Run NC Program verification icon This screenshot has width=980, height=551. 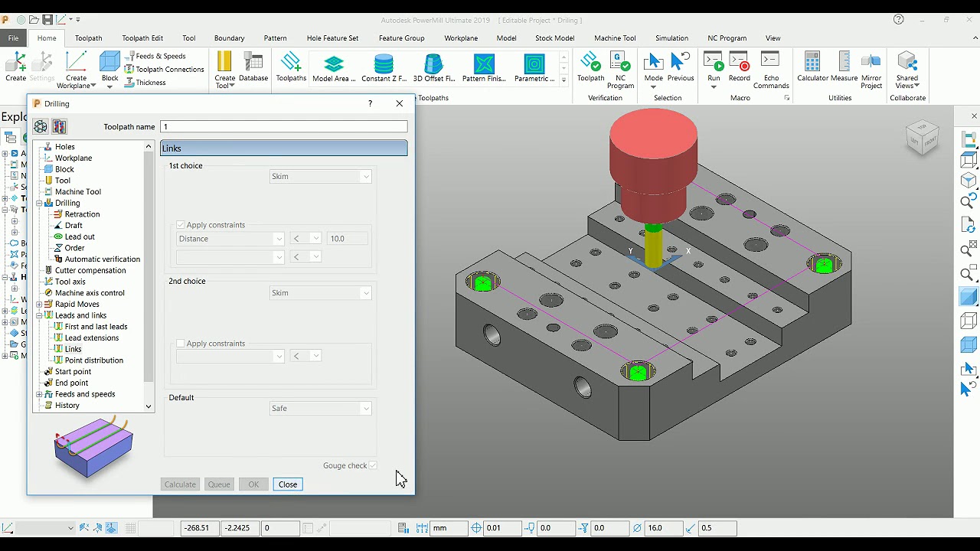point(620,70)
